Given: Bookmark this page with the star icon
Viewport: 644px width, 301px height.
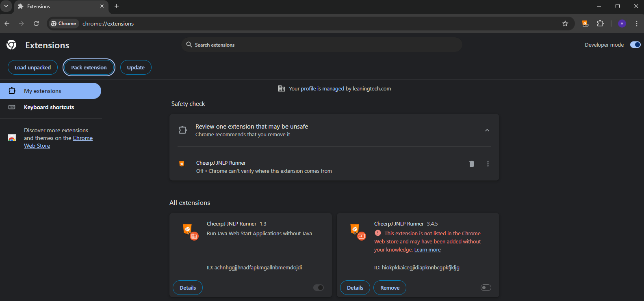Looking at the screenshot, I should coord(565,24).
